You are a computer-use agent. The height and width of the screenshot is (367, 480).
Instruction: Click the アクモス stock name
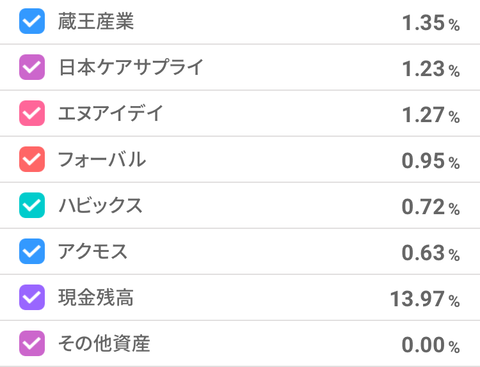[93, 251]
